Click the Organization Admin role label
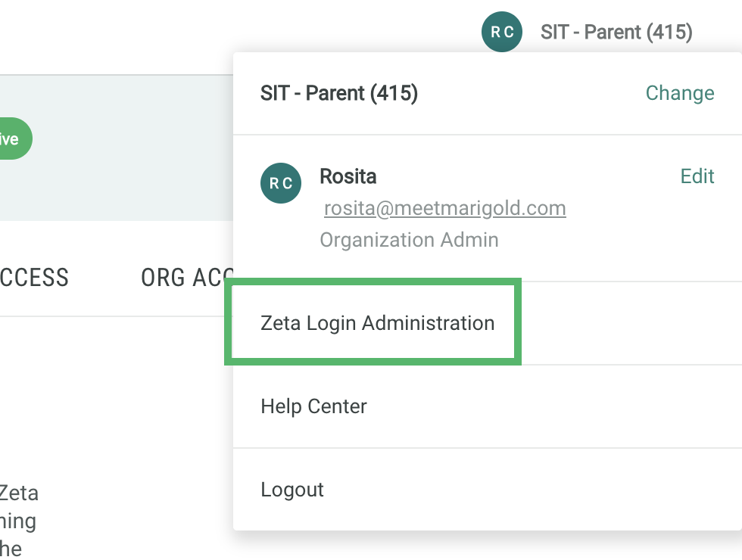 (x=409, y=240)
